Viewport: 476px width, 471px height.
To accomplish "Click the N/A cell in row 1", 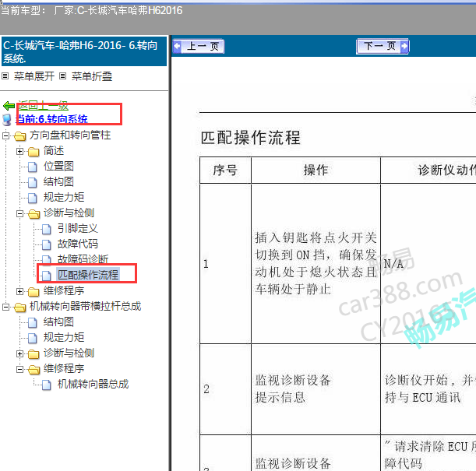I will click(x=428, y=264).
